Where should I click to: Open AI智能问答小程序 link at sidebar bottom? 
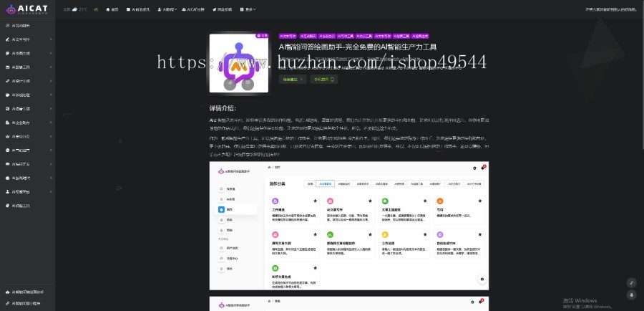[26, 303]
